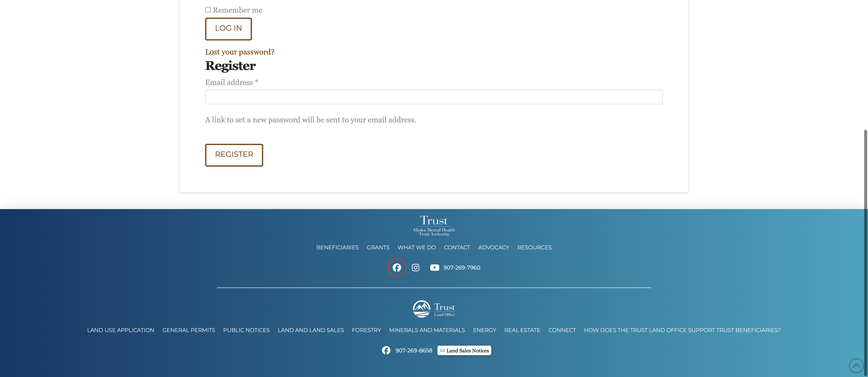The image size is (868, 377).
Task: Select What We Do in footer
Action: pos(416,247)
